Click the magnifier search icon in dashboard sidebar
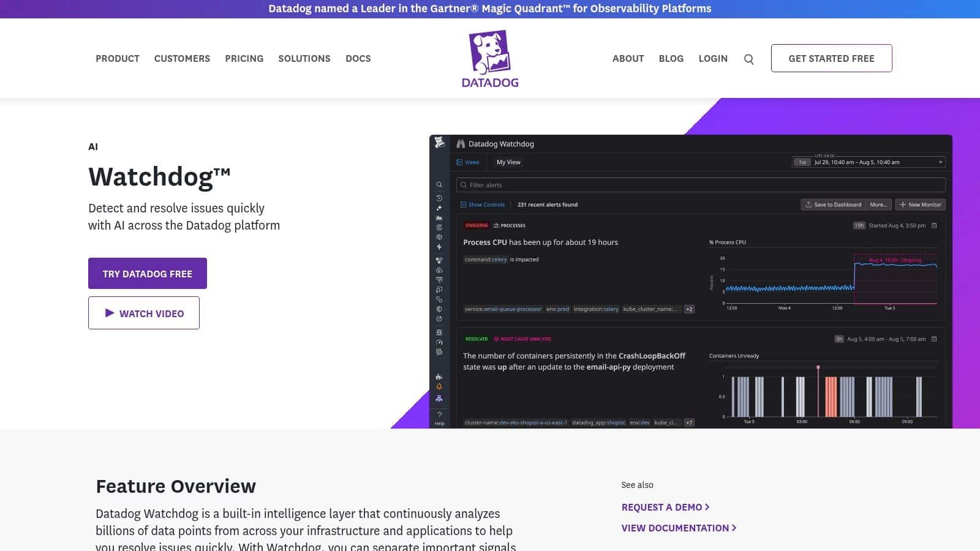This screenshot has width=980, height=551. 439,184
